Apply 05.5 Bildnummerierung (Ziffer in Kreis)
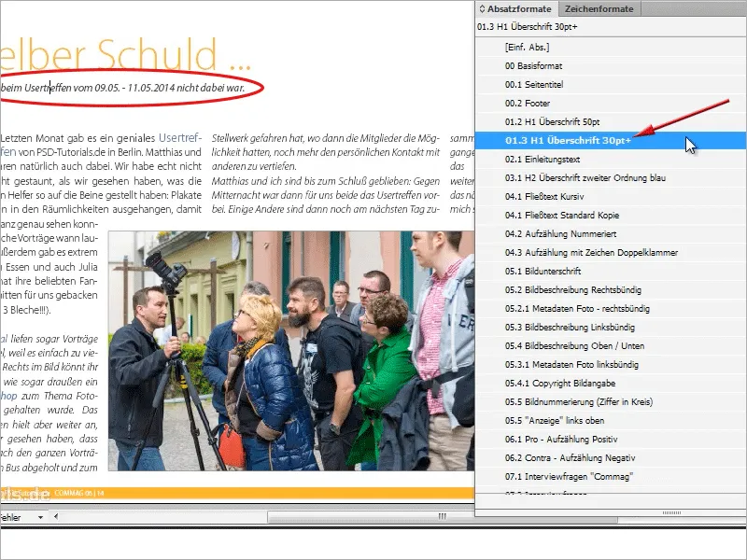747x560 pixels. (x=611, y=401)
